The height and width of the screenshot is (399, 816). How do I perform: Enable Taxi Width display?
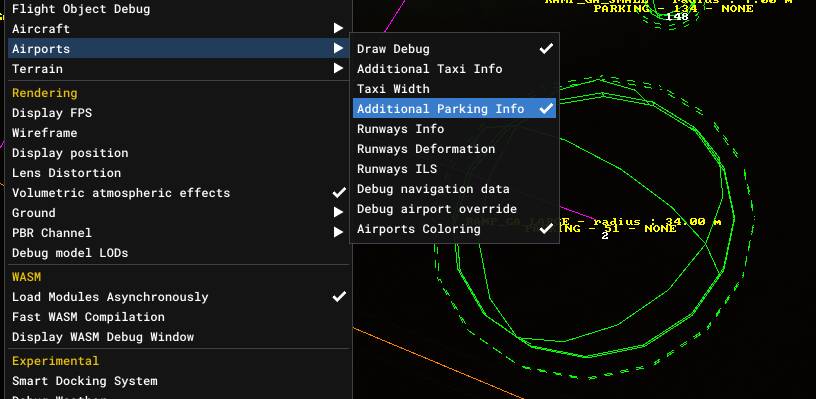point(454,88)
